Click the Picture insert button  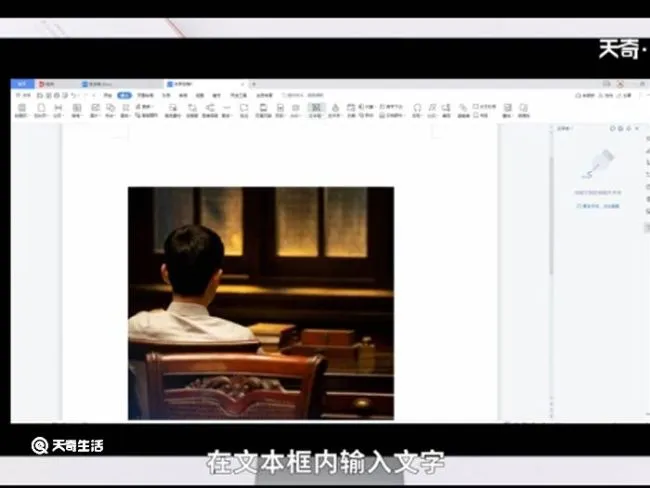point(95,111)
